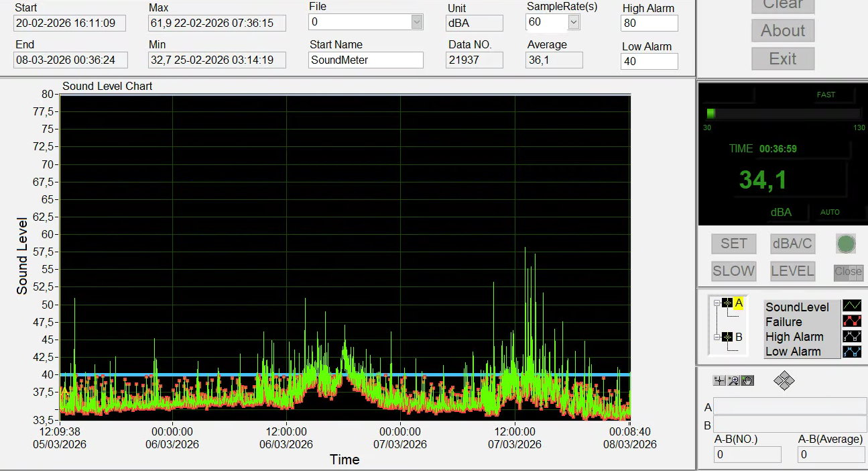Click the Low Alarm blue plot icon
868x471 pixels.
851,351
